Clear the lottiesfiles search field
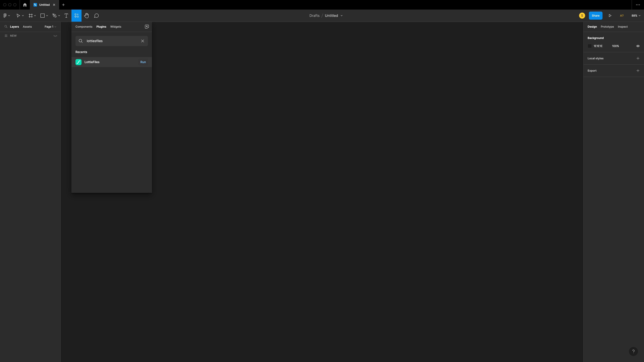 coord(143,41)
